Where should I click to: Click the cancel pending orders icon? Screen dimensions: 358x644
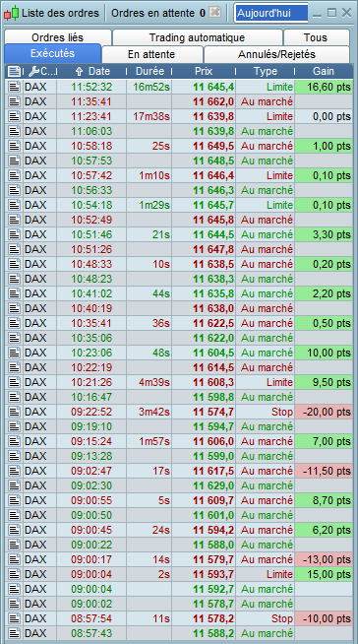tap(214, 13)
